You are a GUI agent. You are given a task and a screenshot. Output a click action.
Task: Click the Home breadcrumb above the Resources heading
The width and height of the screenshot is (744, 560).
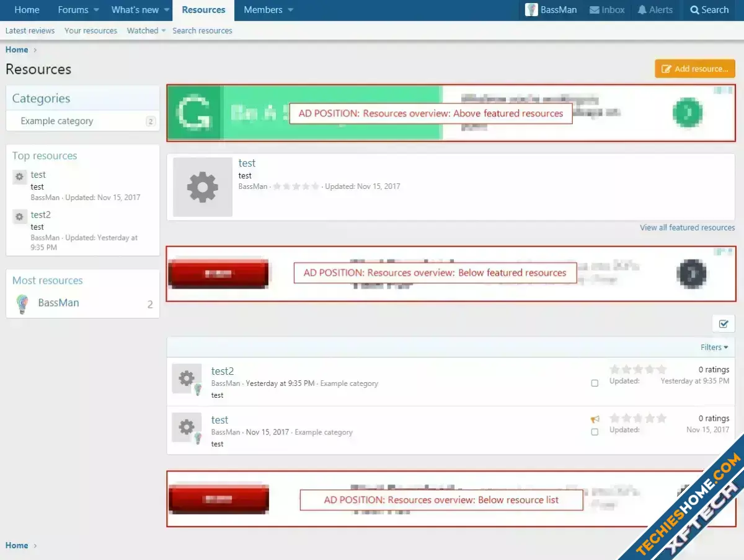17,50
